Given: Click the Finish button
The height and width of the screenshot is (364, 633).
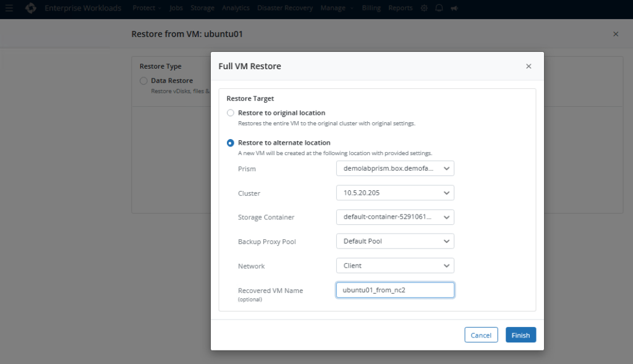Looking at the screenshot, I should coord(520,335).
